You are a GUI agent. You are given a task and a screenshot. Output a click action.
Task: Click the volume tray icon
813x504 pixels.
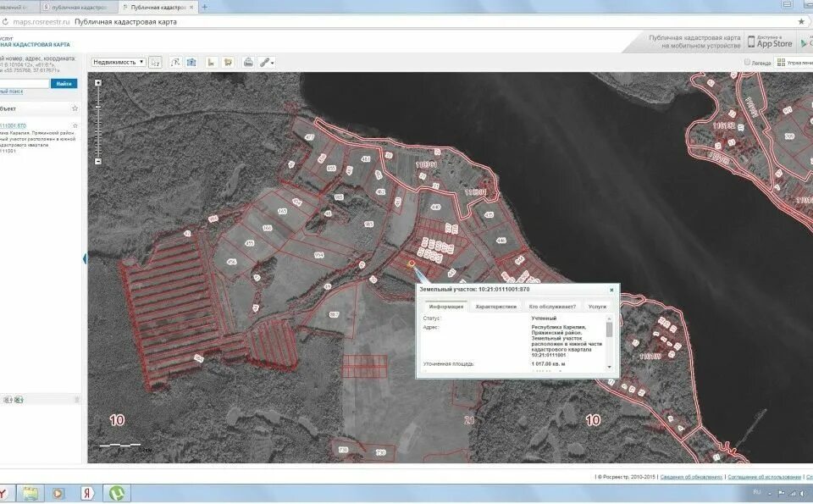point(803,493)
